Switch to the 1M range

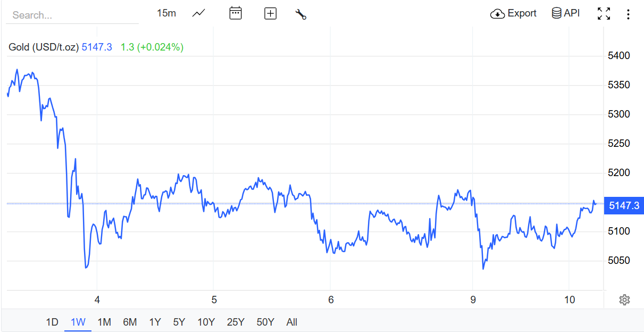[104, 322]
